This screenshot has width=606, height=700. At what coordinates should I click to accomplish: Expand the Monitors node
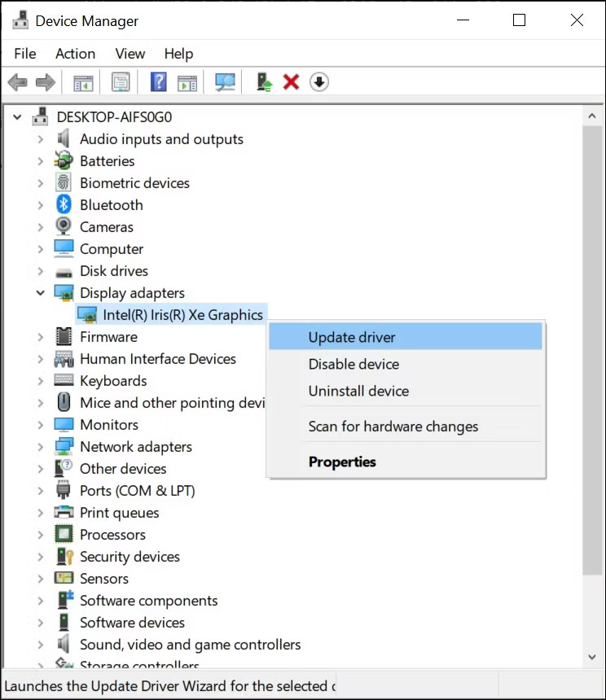(x=40, y=425)
